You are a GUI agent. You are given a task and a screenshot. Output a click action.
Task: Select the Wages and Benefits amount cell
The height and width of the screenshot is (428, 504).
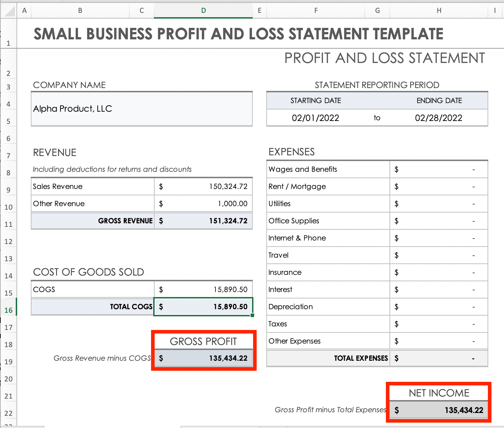[x=439, y=169]
